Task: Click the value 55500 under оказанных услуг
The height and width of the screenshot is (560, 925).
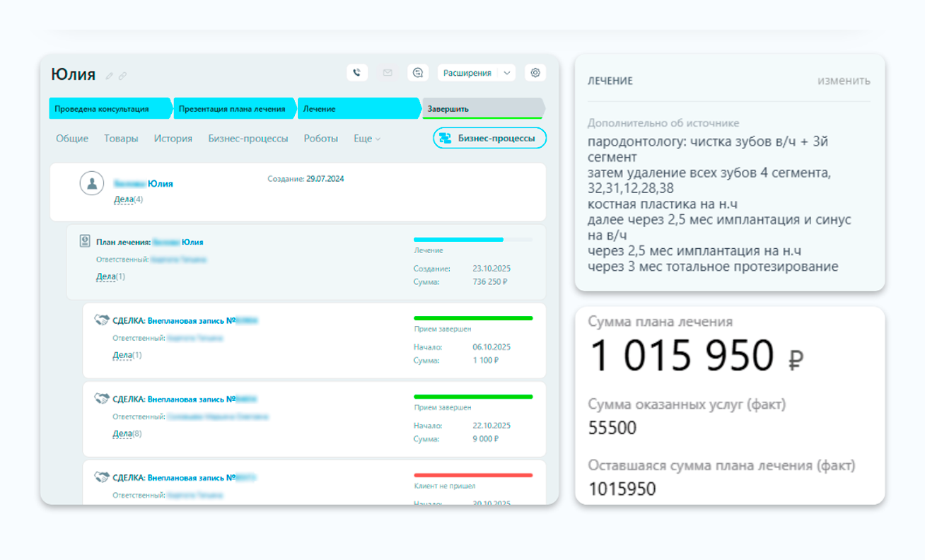Action: tap(612, 428)
